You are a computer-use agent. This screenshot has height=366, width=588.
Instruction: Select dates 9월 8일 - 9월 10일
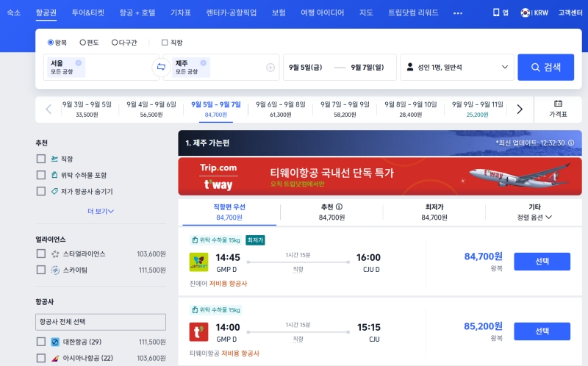pyautogui.click(x=411, y=109)
